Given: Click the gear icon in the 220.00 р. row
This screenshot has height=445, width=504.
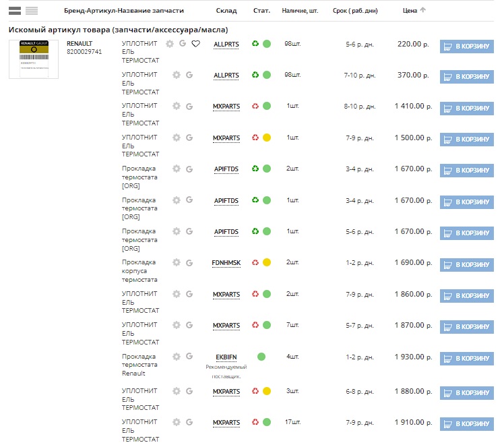Looking at the screenshot, I should pos(169,44).
